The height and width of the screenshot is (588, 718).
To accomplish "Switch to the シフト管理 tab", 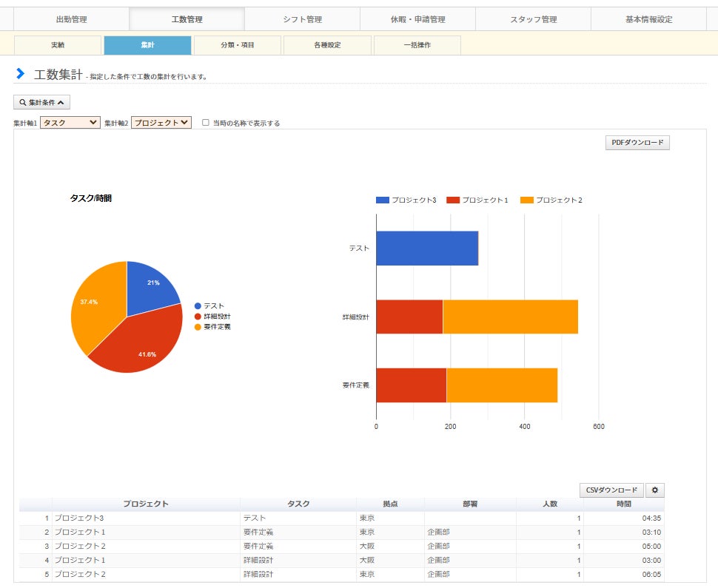I will click(x=302, y=19).
